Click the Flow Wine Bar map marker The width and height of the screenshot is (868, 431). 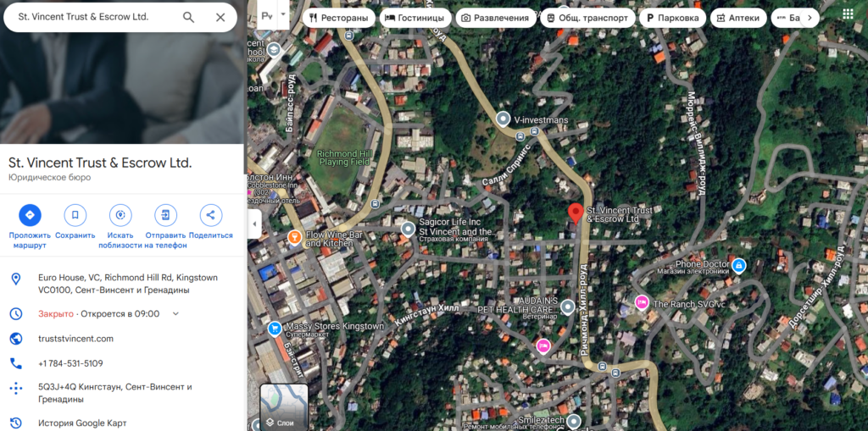click(x=294, y=238)
